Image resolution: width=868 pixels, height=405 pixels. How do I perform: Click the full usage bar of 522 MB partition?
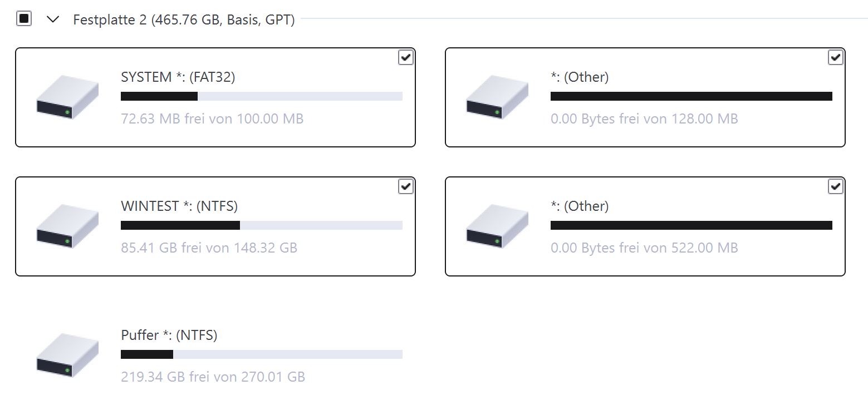tap(691, 225)
